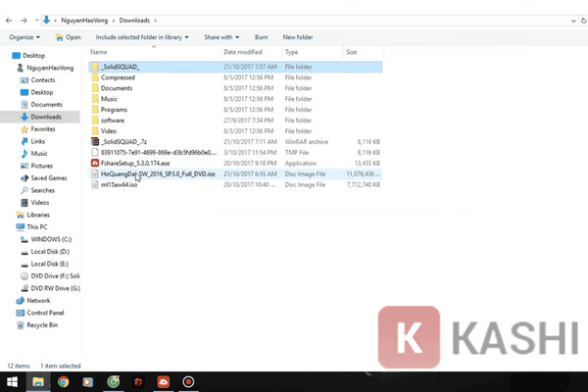This screenshot has width=588, height=392.
Task: Create a New folder from toolbar
Action: (298, 37)
